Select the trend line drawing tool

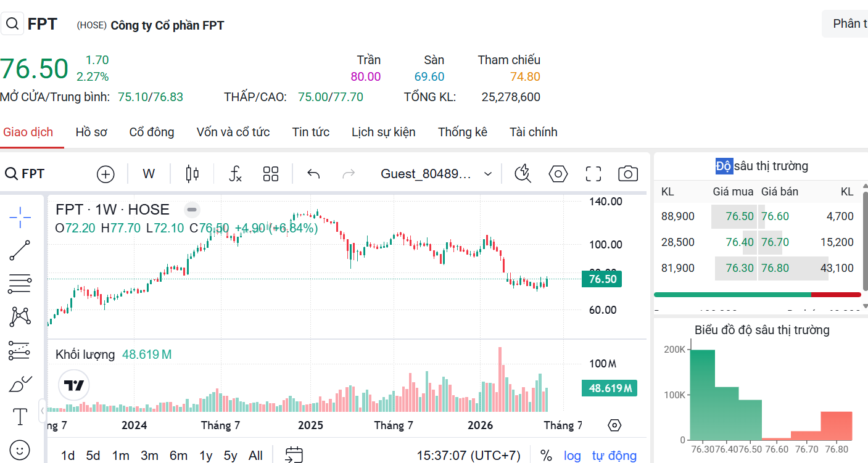[20, 250]
